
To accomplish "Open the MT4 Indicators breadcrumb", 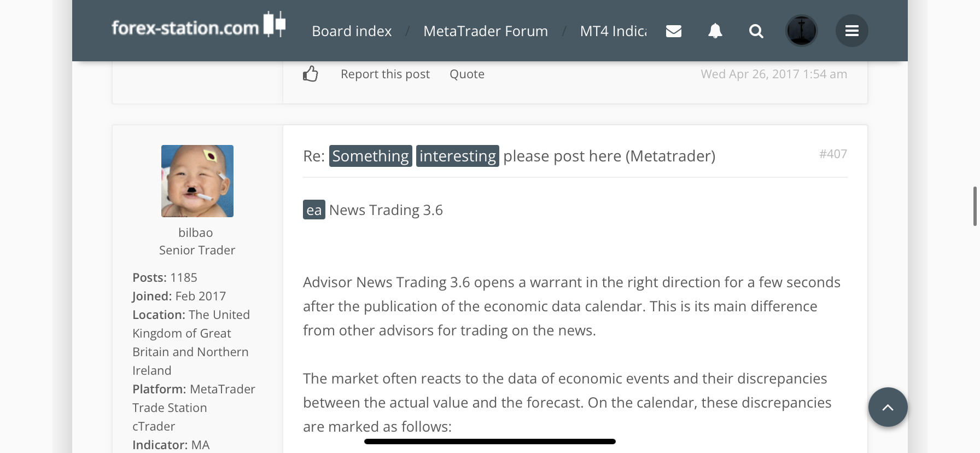I will (613, 31).
